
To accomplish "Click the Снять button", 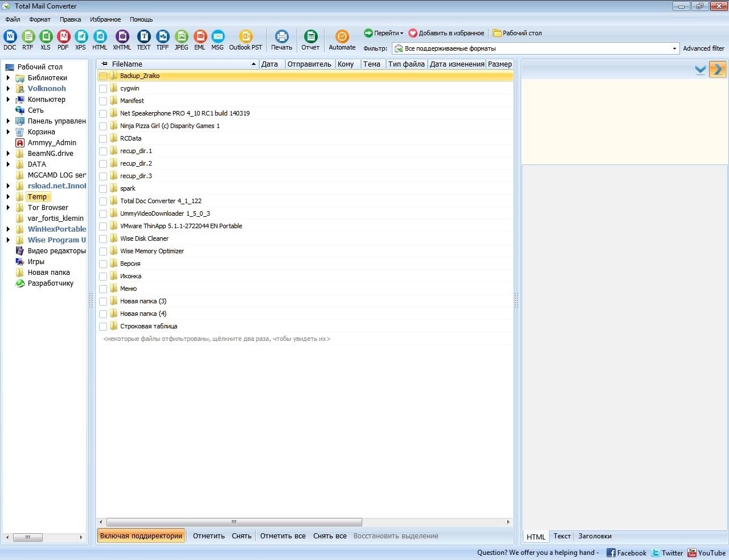I will click(241, 536).
